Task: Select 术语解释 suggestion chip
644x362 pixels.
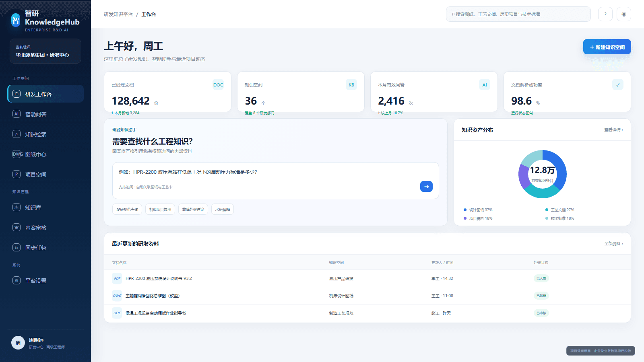Action: coord(223,210)
